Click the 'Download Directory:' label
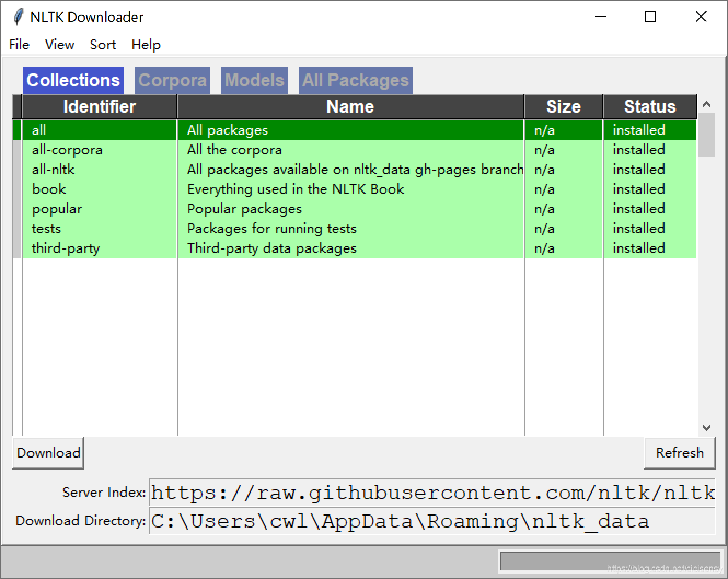 pyautogui.click(x=81, y=521)
